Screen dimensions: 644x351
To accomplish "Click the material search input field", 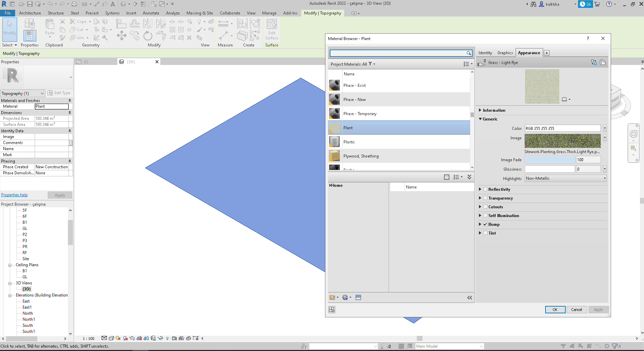I will pyautogui.click(x=398, y=53).
